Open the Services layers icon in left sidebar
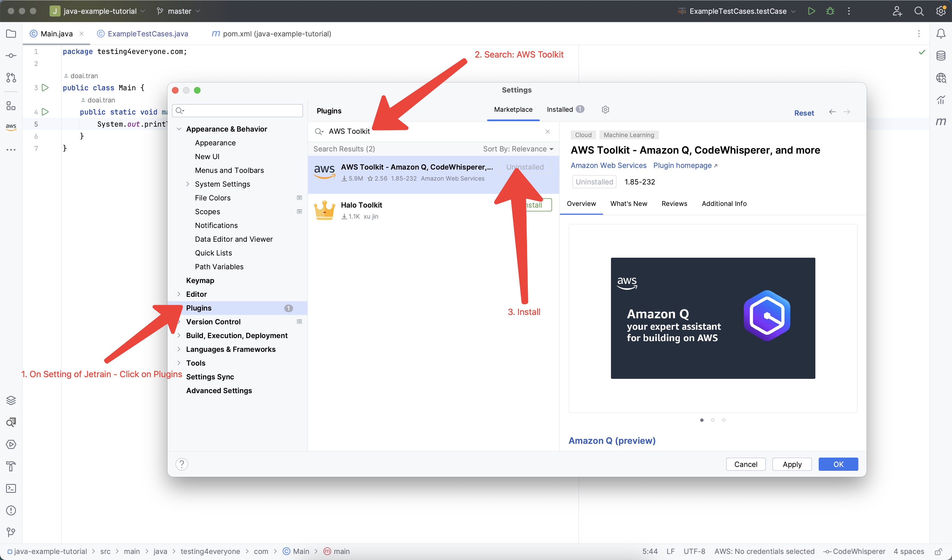 point(11,400)
